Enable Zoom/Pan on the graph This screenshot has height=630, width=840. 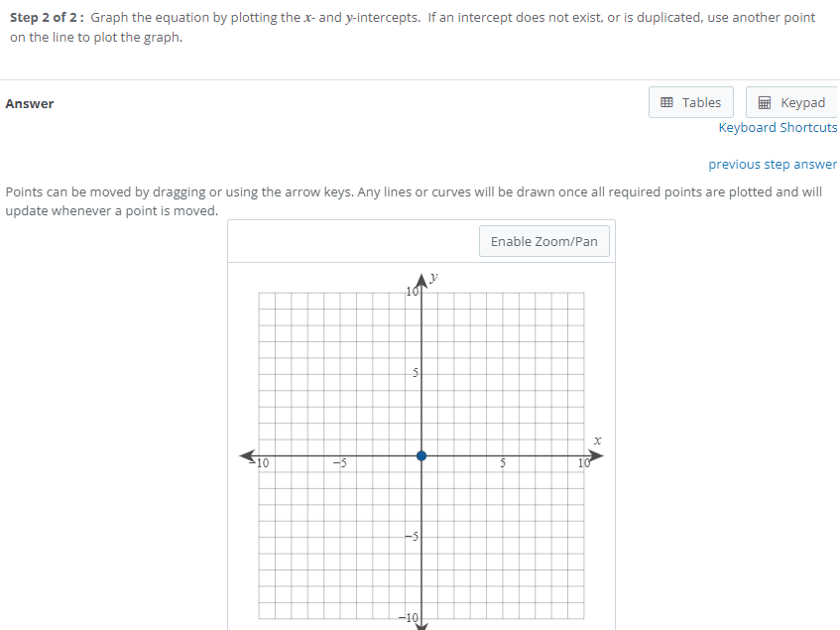point(544,241)
